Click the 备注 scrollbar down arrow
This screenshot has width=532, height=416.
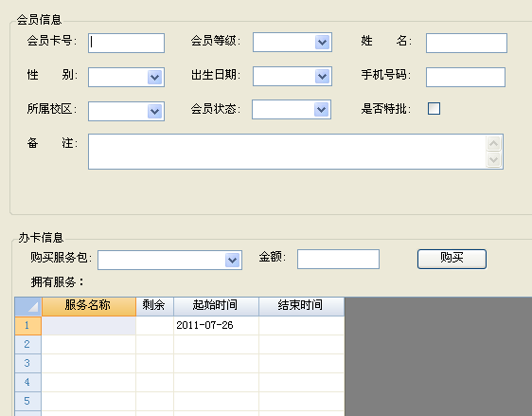(493, 159)
